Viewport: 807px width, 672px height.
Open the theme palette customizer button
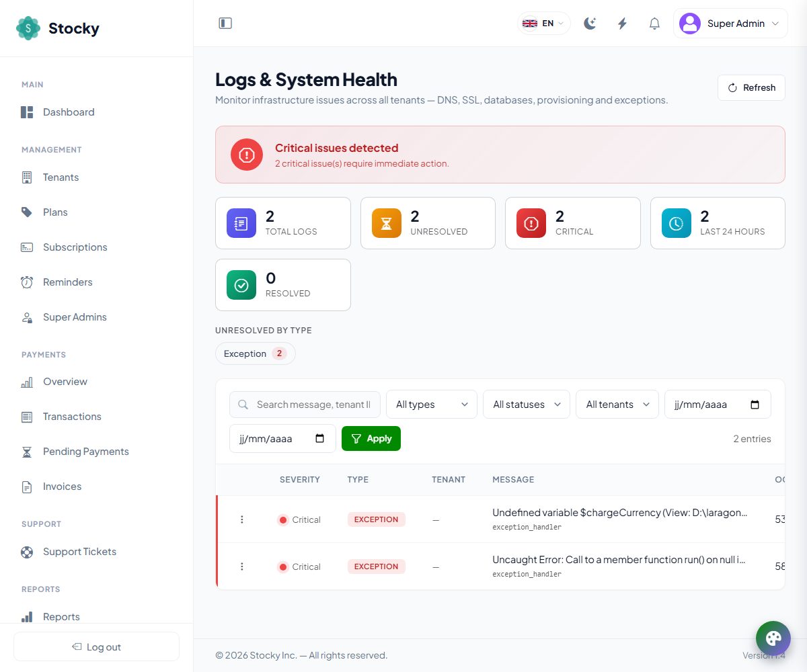coord(773,638)
